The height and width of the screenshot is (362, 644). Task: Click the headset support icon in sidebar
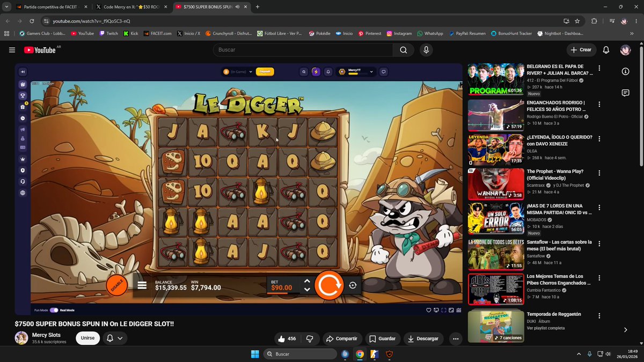(23, 181)
